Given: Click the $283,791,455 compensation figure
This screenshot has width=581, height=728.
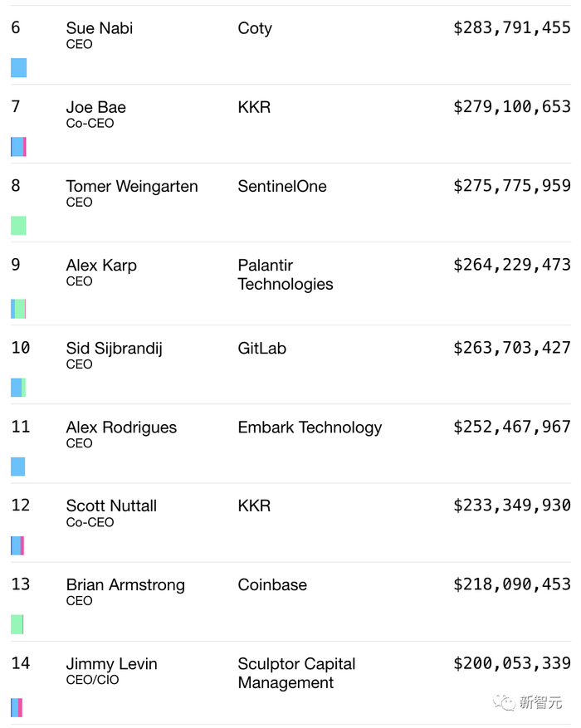Looking at the screenshot, I should (511, 28).
